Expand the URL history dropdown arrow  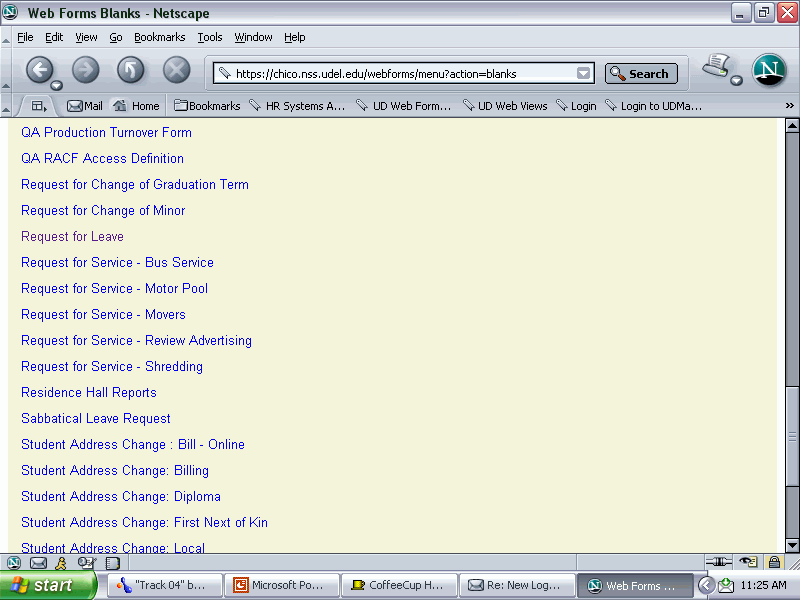coord(583,73)
